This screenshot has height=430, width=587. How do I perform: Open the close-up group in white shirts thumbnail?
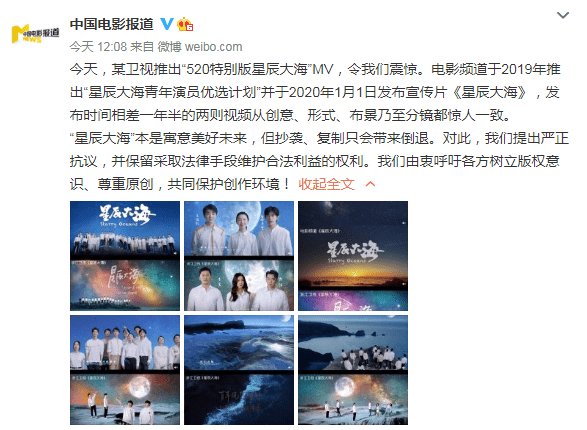[x=125, y=370]
